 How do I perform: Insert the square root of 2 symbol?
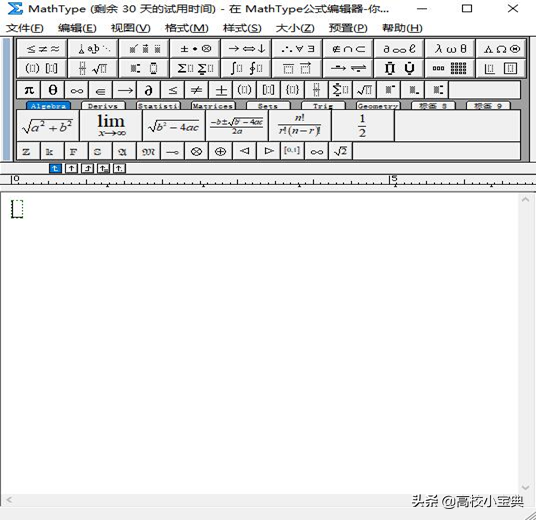(340, 151)
